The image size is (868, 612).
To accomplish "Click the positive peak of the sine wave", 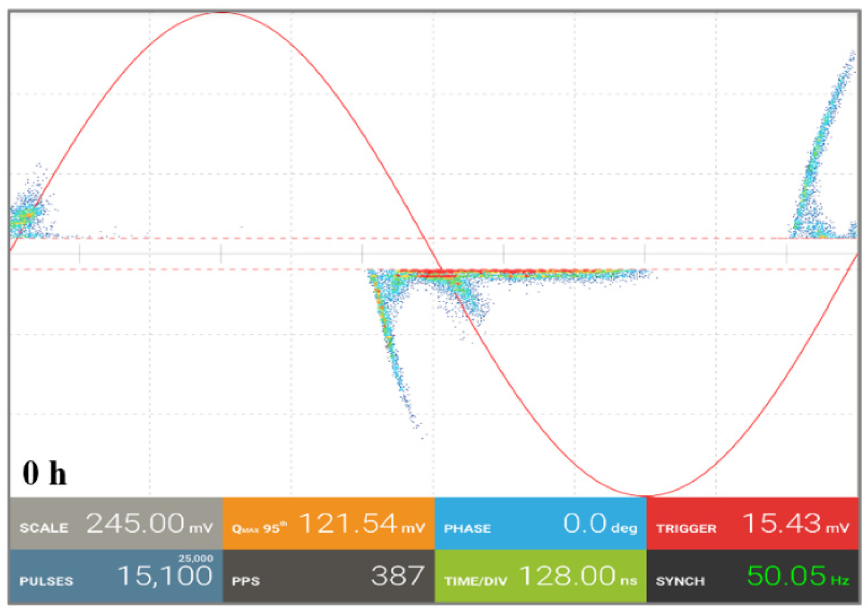I will click(222, 13).
